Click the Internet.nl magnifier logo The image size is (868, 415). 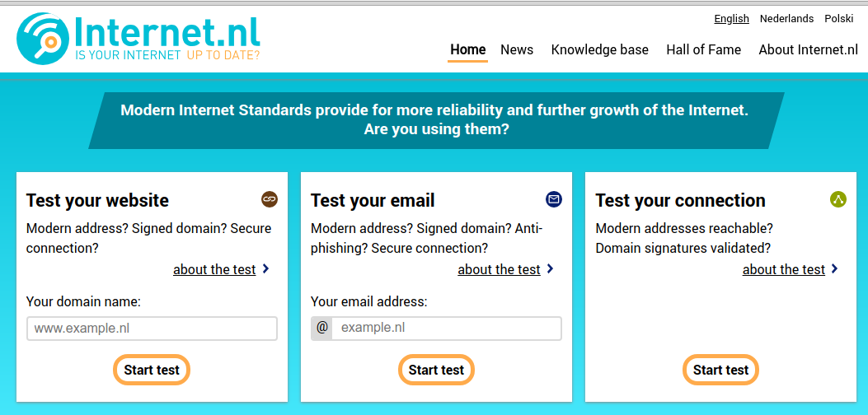coord(45,39)
